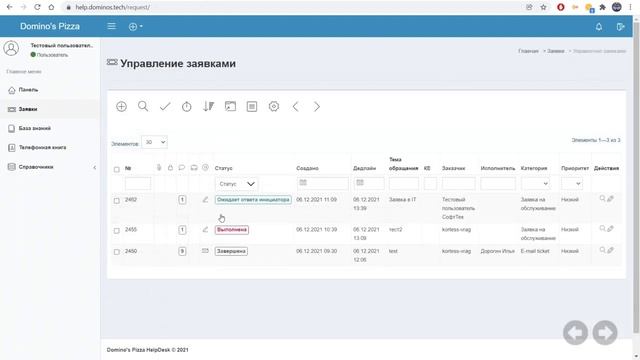Click status badge Ожидает ответа инициатора

coord(253,200)
